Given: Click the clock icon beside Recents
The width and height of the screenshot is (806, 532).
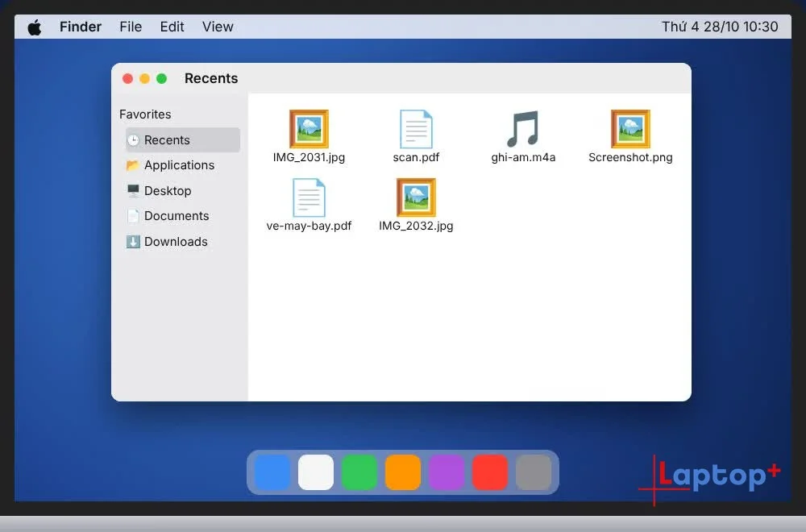Looking at the screenshot, I should [133, 139].
